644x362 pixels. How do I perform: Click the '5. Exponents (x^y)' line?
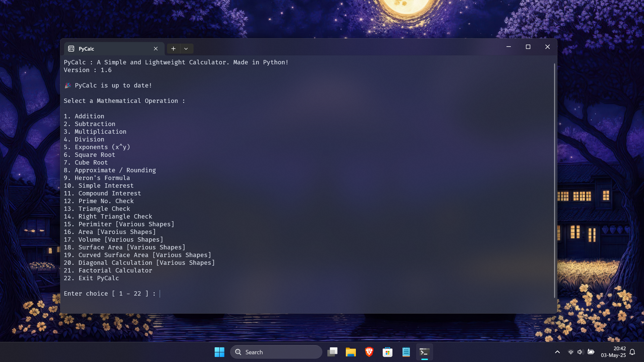(x=97, y=147)
